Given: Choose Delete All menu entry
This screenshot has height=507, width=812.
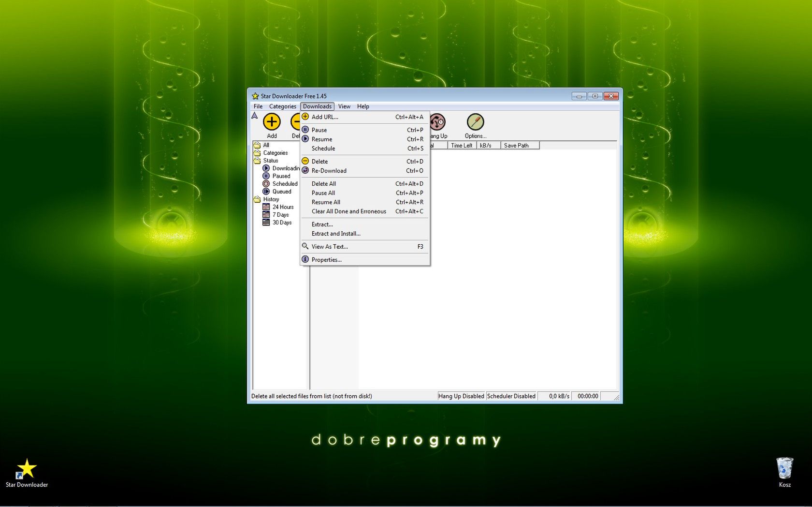Looking at the screenshot, I should coord(365,184).
